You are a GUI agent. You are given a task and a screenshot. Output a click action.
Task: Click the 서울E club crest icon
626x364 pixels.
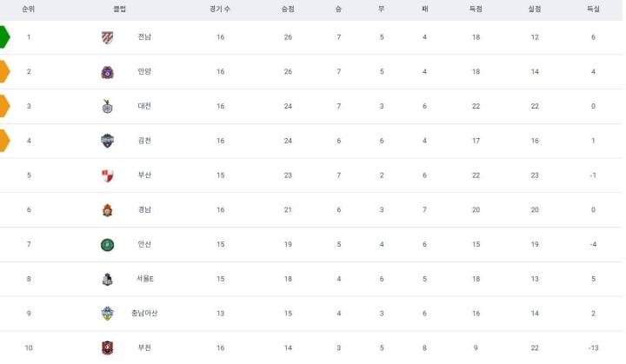(107, 279)
